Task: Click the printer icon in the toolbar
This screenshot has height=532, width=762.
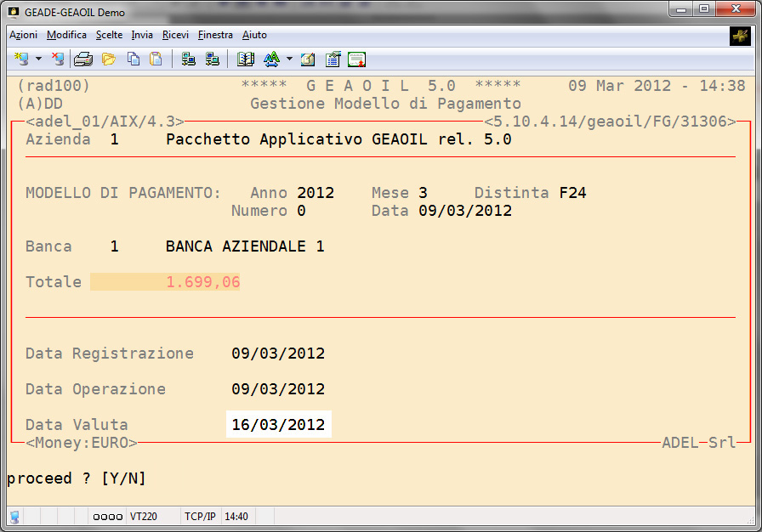Action: coord(82,59)
